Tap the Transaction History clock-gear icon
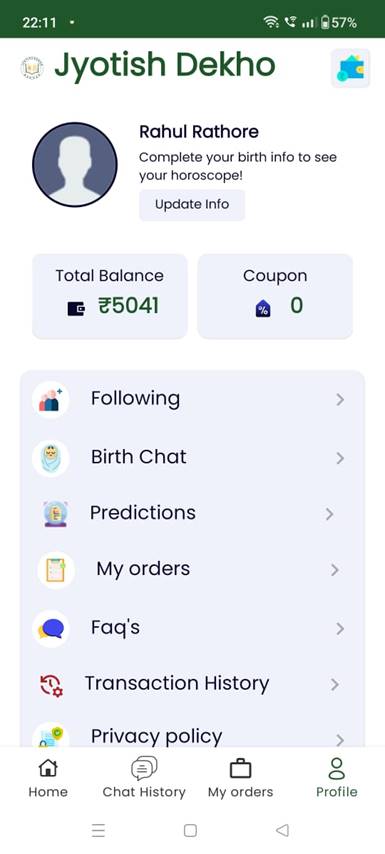This screenshot has width=385, height=854. 51,685
